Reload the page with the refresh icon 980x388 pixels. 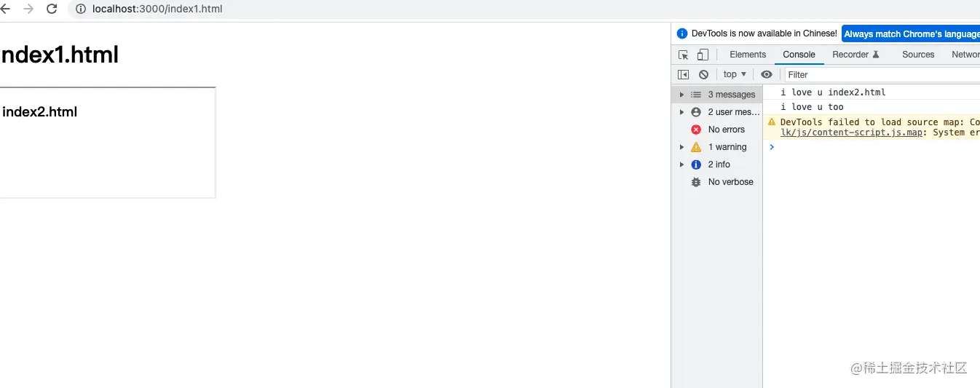52,9
